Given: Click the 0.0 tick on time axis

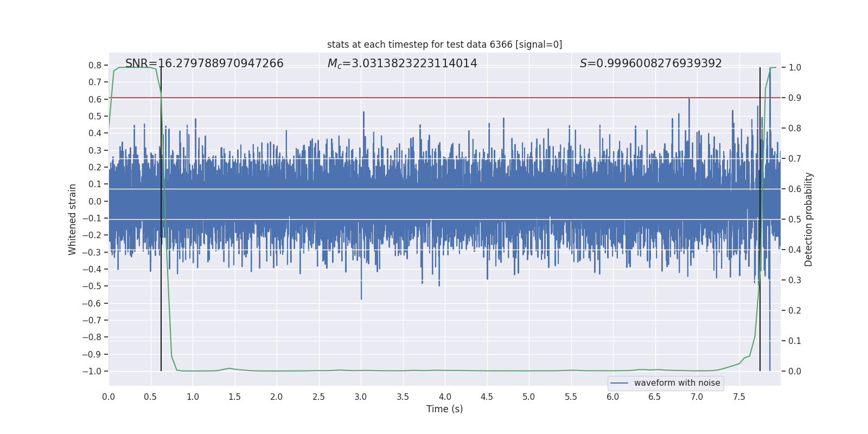Looking at the screenshot, I should pyautogui.click(x=108, y=397).
